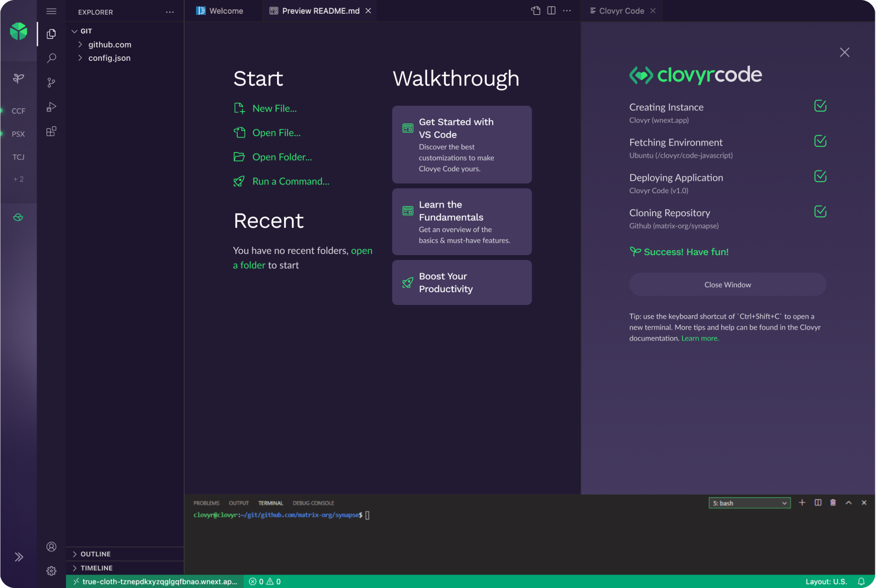Toggle the Fetching Environment checkmark

tap(820, 141)
